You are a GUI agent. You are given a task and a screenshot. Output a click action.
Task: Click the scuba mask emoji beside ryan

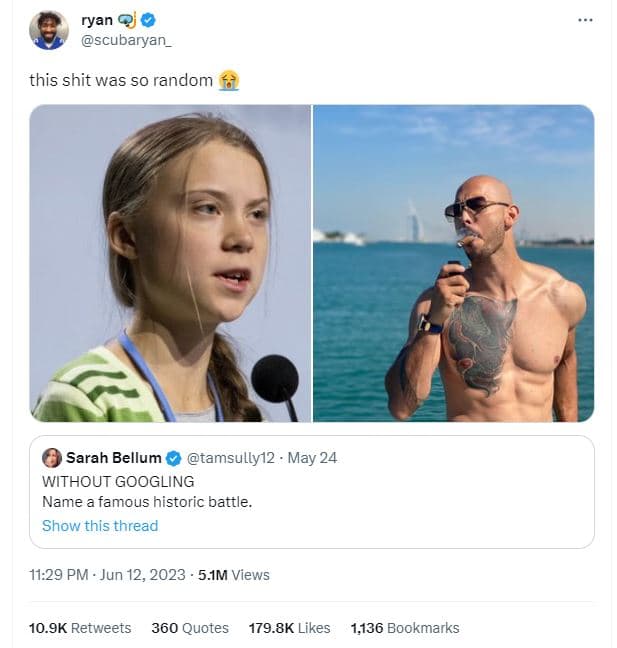126,20
